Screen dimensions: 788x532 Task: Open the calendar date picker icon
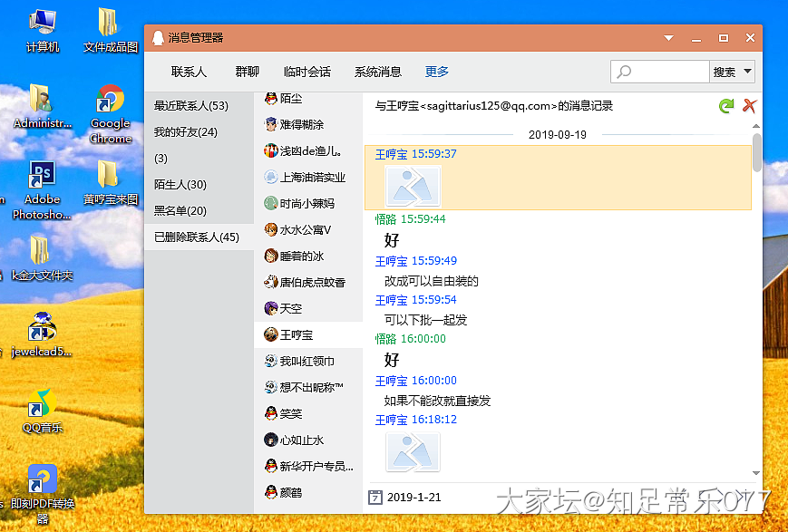[x=375, y=497]
